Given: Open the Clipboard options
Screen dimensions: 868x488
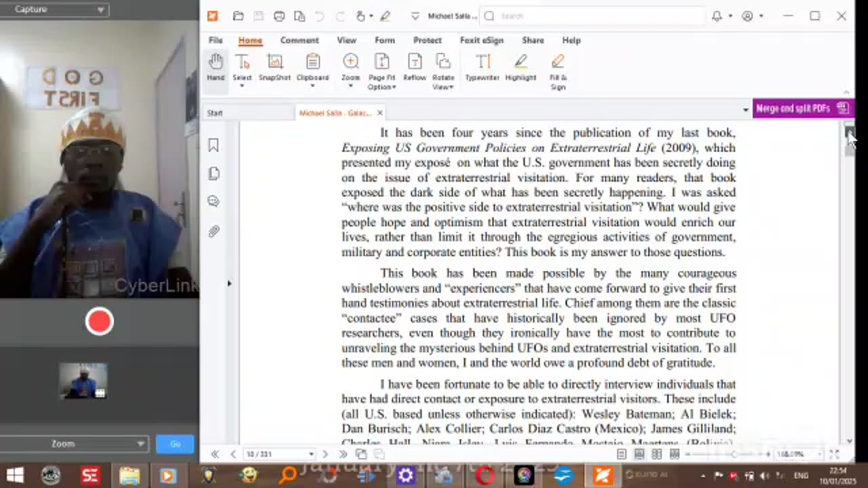Looking at the screenshot, I should point(313,70).
